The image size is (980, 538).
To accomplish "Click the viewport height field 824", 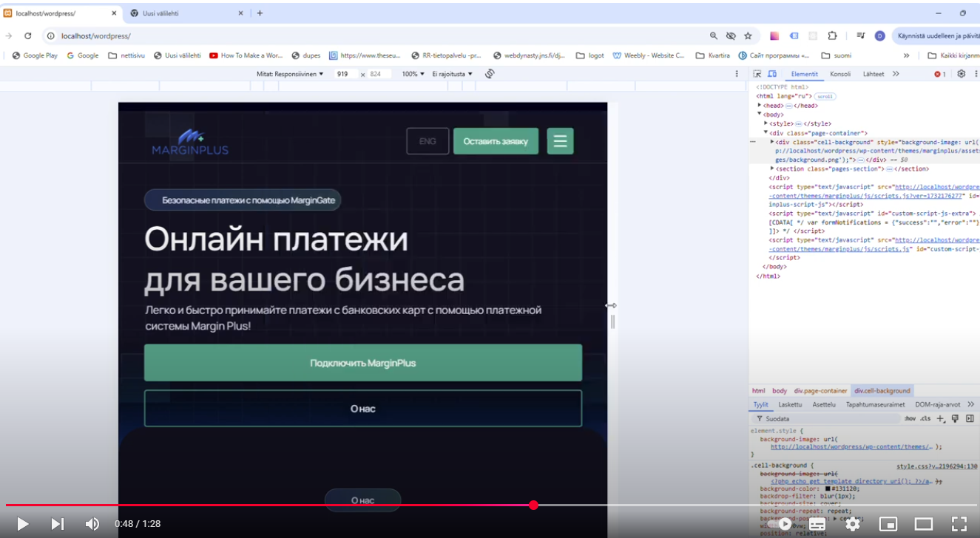I will click(379, 74).
